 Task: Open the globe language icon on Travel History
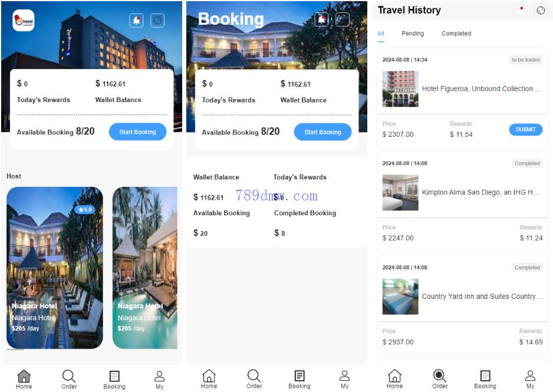541,11
